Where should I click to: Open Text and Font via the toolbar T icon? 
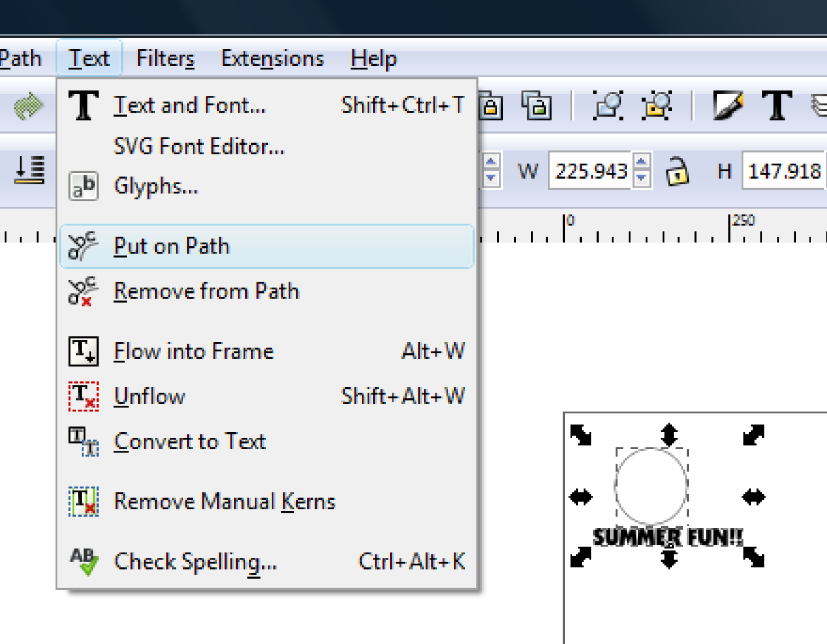pyautogui.click(x=777, y=105)
